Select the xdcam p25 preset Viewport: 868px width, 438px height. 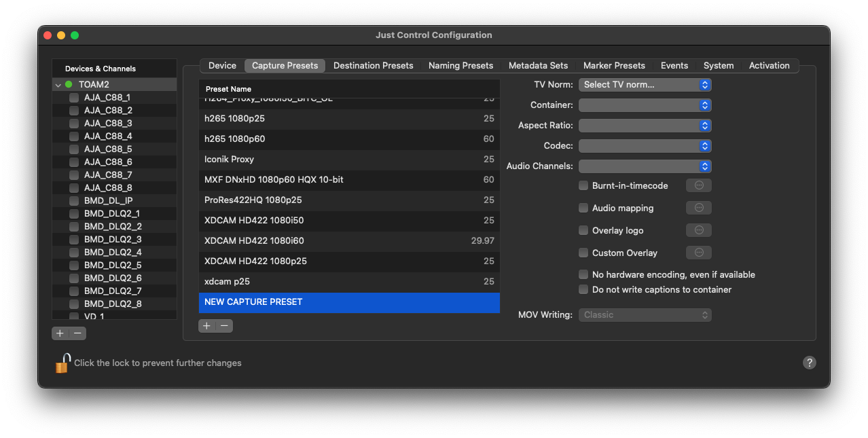349,282
